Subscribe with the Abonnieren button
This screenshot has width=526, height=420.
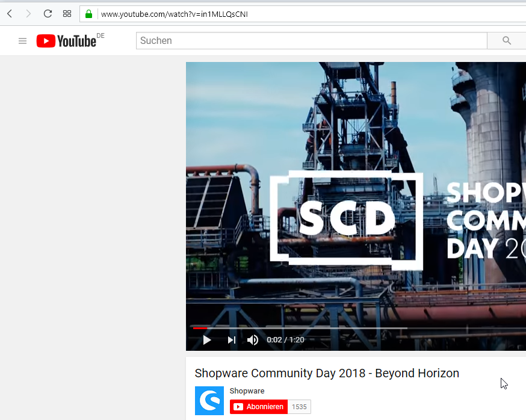[x=259, y=407]
